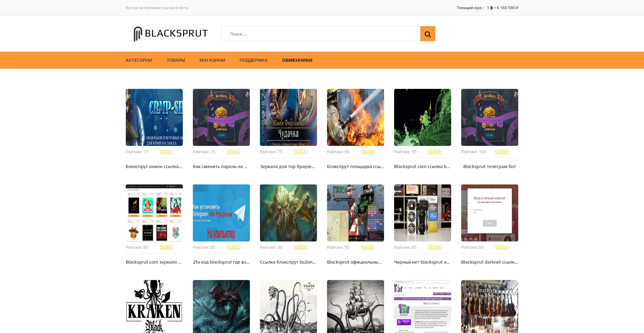644x333 pixels.
Task: Click stars above 'Blacksprut com ссылка b...'
Action: pyautogui.click(x=435, y=152)
